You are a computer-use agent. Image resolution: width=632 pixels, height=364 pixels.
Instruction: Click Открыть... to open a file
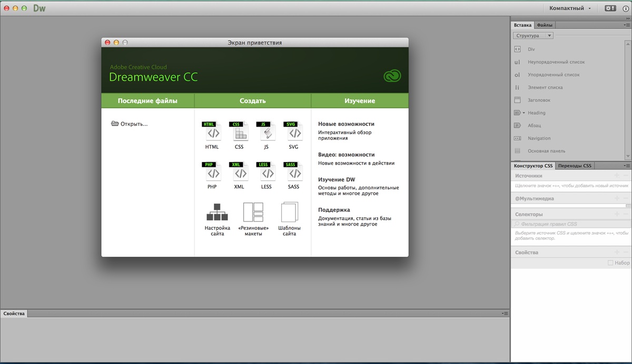pos(134,124)
